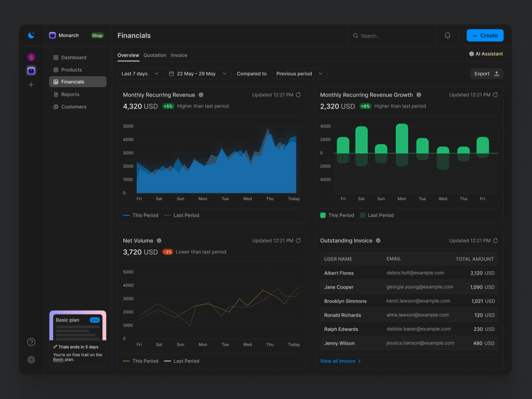The width and height of the screenshot is (532, 399).
Task: Open the 22 May – 29 May date picker
Action: point(197,73)
